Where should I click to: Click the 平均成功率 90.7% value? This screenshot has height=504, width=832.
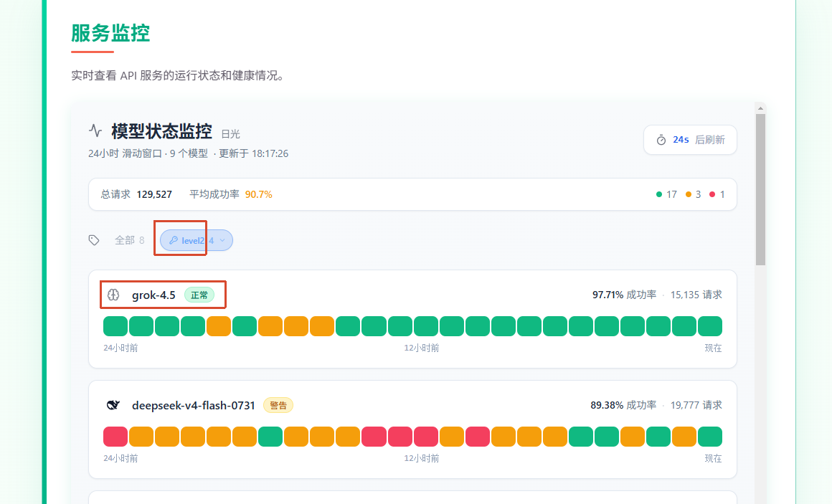point(258,195)
